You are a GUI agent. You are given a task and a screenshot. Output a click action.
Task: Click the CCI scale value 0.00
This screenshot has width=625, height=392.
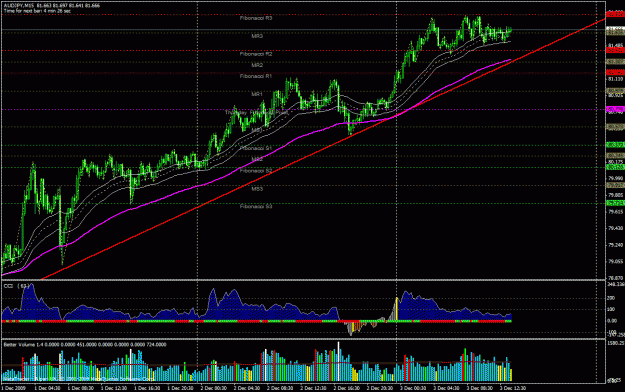(x=612, y=321)
